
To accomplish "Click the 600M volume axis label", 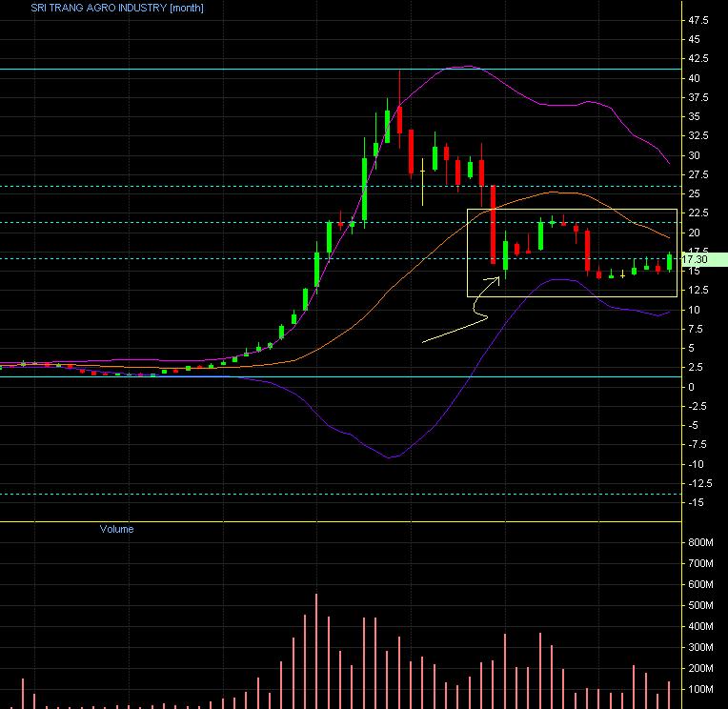I will click(701, 584).
